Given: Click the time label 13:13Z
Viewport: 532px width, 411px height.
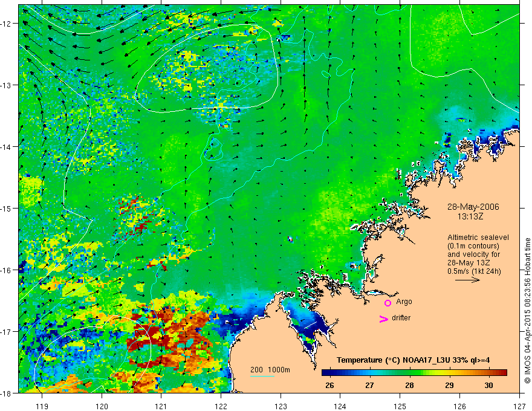Looking at the screenshot, I should 470,216.
